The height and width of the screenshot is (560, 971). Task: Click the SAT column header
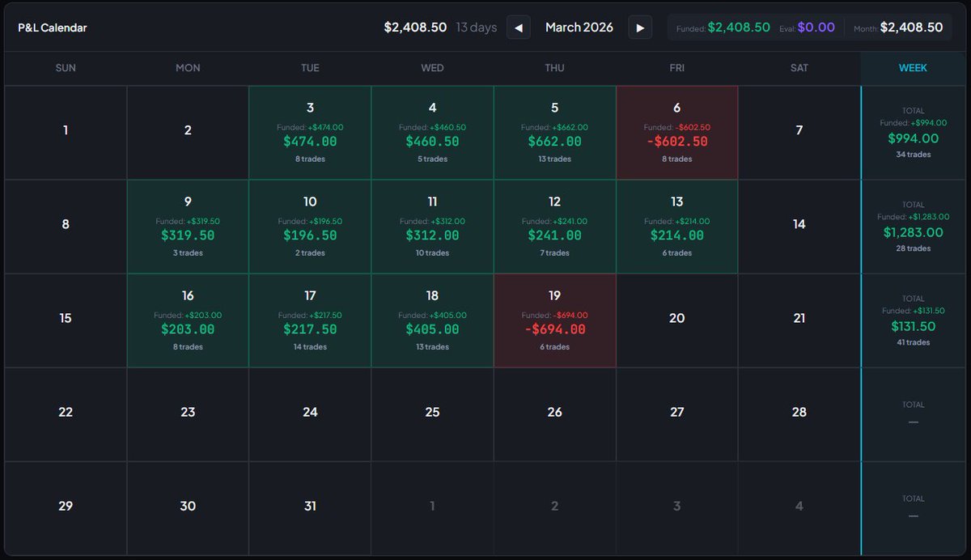pyautogui.click(x=799, y=68)
